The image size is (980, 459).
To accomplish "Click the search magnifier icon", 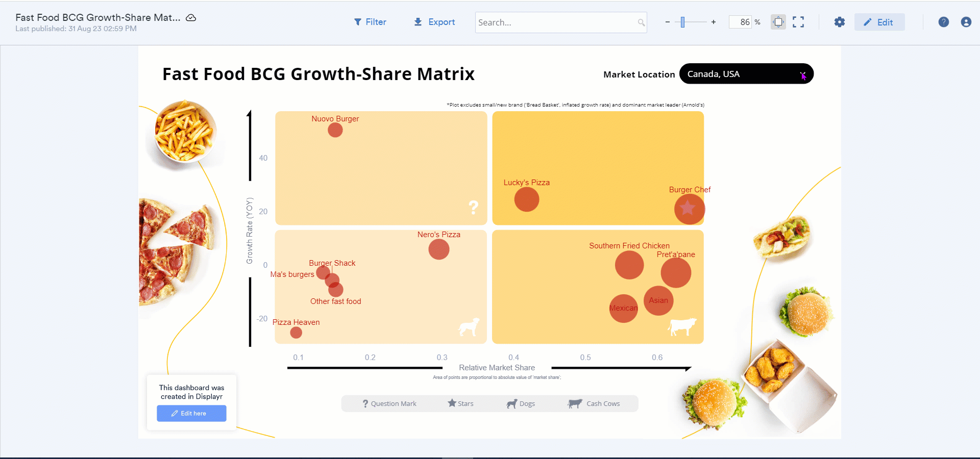I will [641, 22].
